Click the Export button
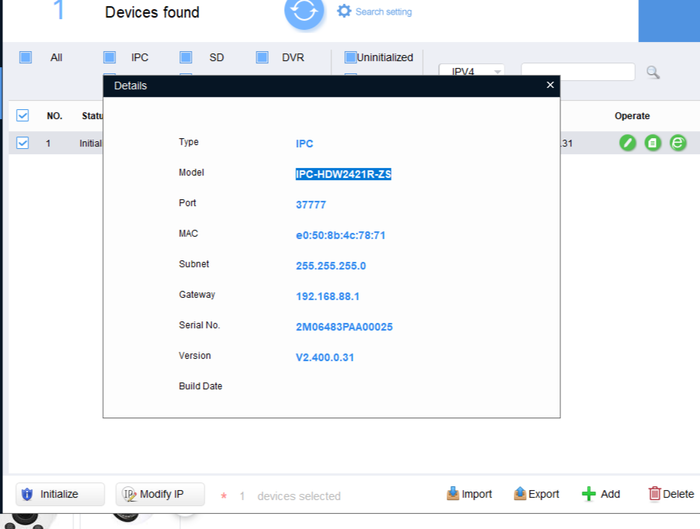The width and height of the screenshot is (700, 529). click(537, 494)
